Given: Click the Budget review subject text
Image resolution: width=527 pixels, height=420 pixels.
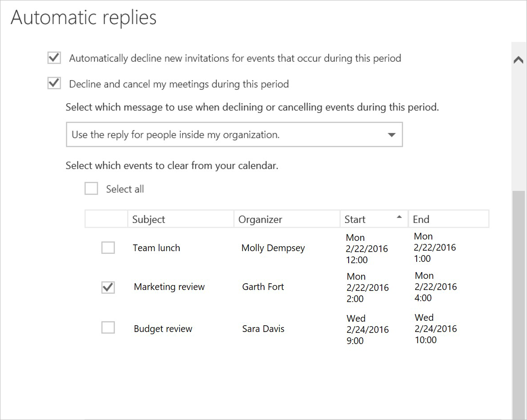Looking at the screenshot, I should point(163,329).
